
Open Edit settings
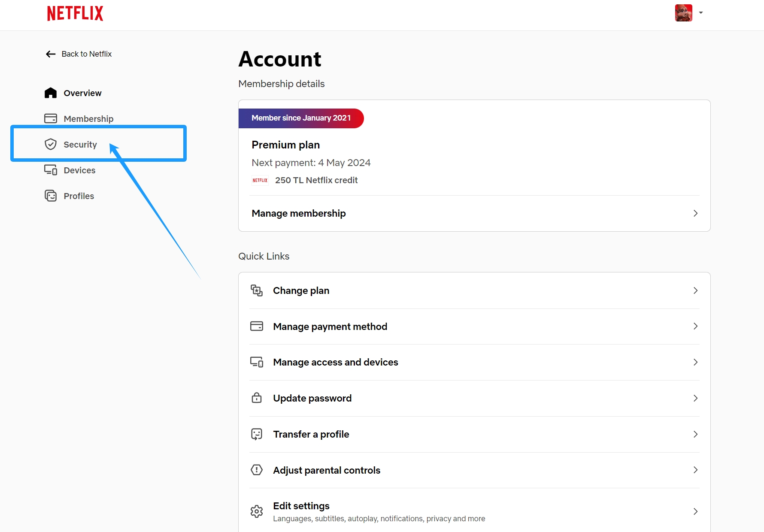474,511
